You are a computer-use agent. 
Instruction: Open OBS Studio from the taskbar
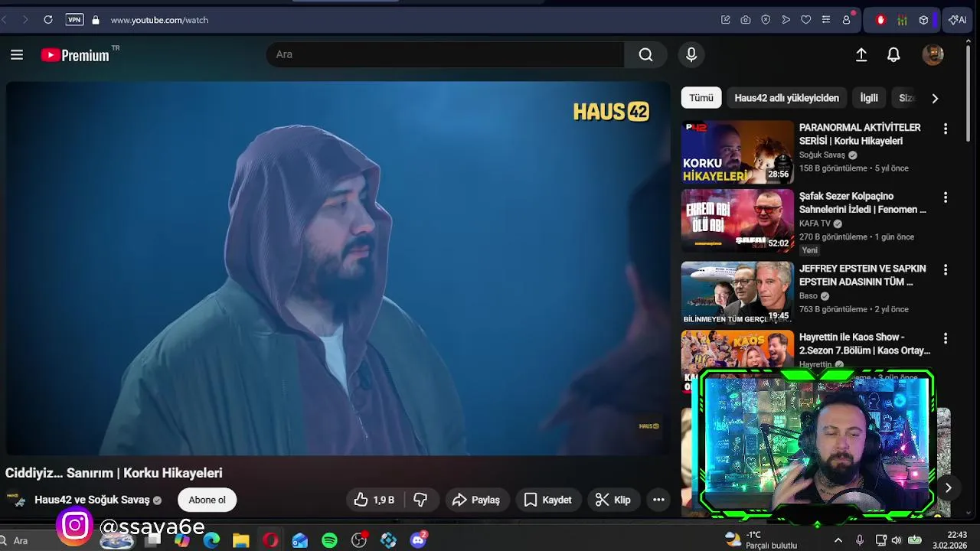[359, 540]
